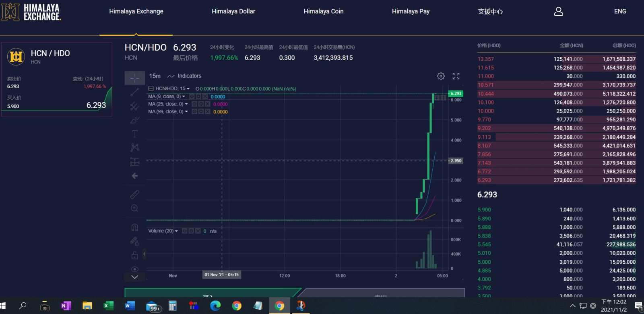Select the 10.444 sell order row
This screenshot has width=644, height=314.
(557, 94)
